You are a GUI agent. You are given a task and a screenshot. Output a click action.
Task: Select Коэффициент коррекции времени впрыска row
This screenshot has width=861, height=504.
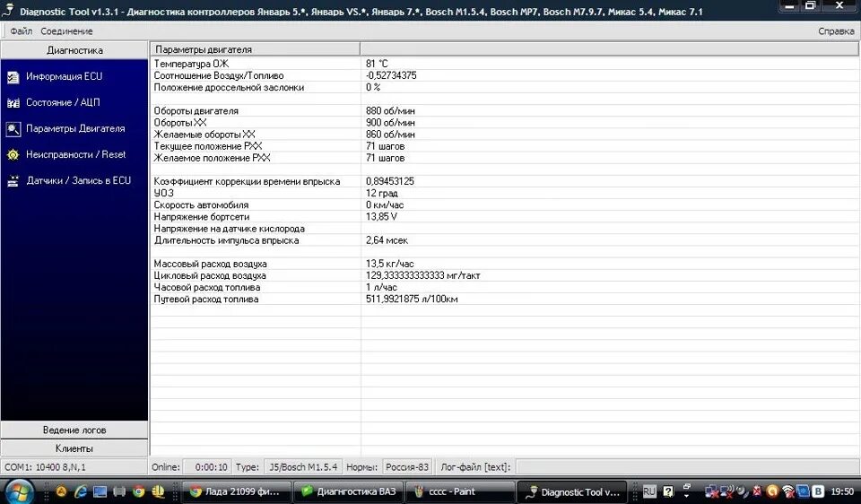[x=504, y=181]
